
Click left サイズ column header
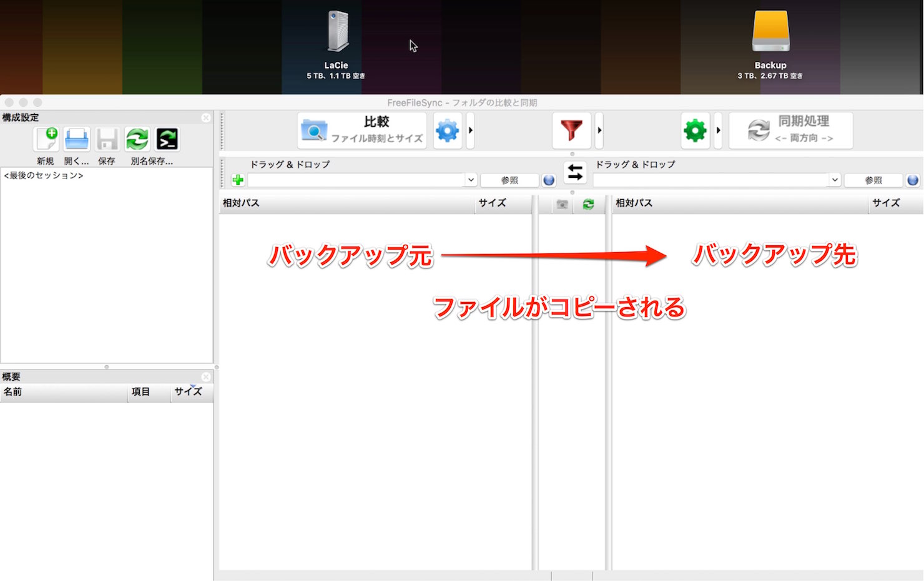(503, 203)
